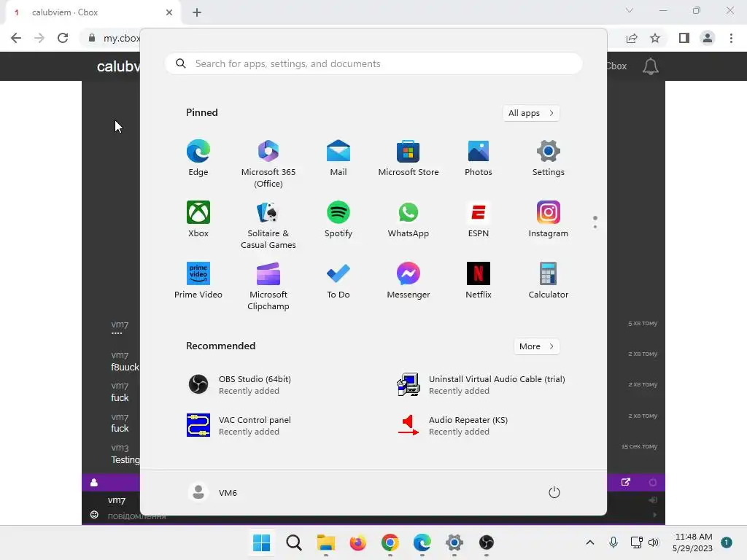
Task: Go back in Chrome
Action: click(16, 38)
